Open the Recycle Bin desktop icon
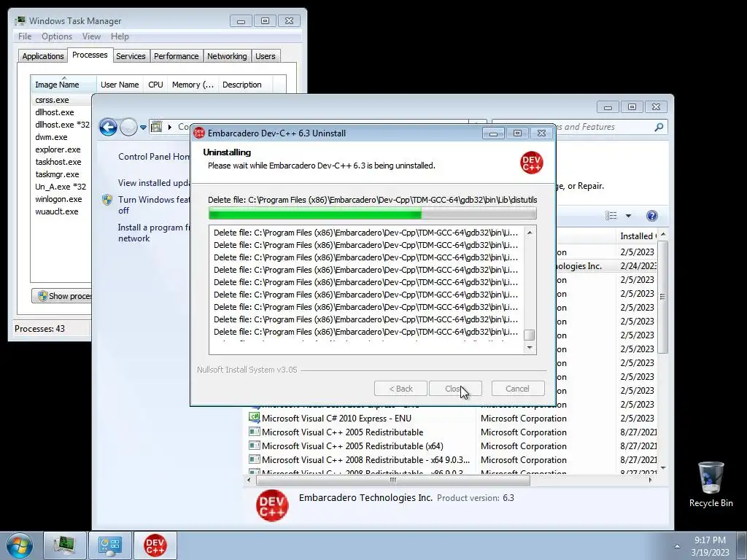The width and height of the screenshot is (747, 560). 711,485
